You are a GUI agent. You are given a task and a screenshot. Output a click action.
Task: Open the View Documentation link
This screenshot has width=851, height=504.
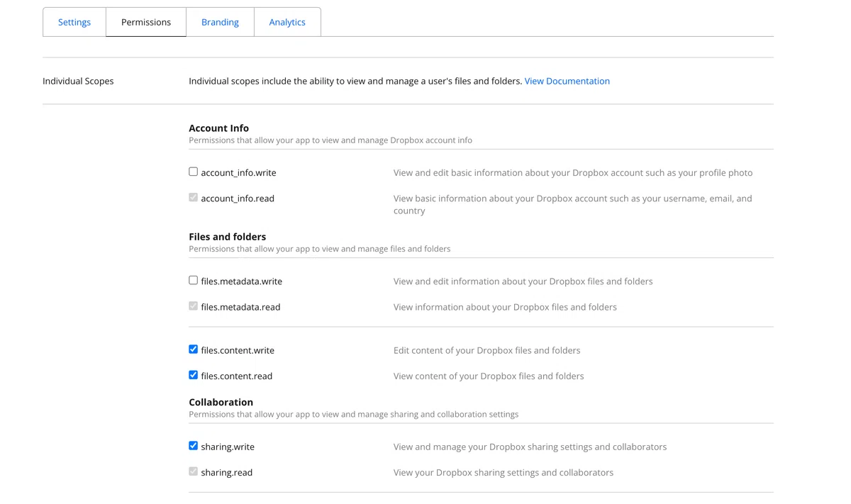[x=567, y=81]
